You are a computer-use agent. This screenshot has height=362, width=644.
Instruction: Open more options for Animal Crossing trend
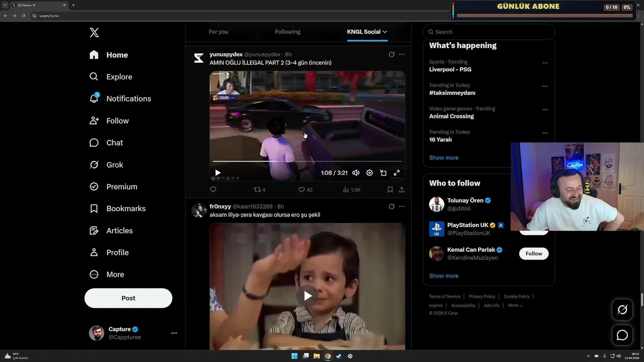coord(545,110)
